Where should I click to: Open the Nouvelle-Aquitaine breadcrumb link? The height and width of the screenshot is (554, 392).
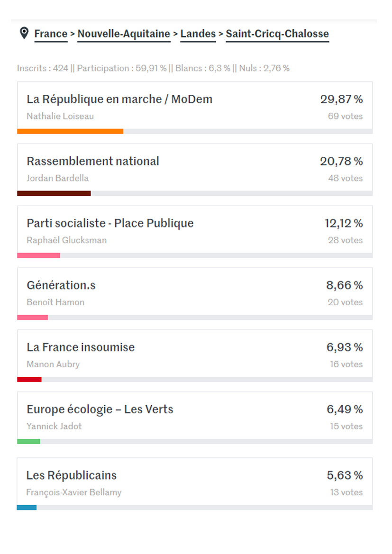[x=124, y=34]
